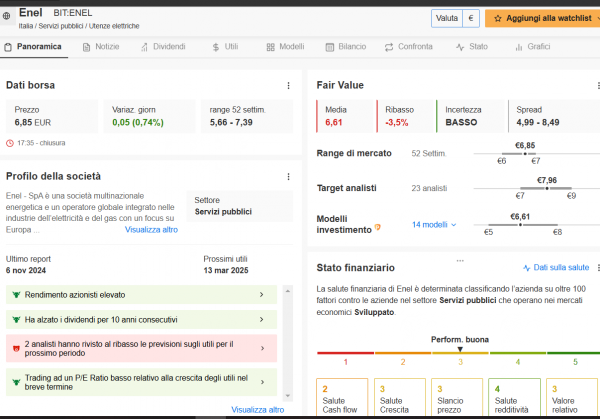Viewport: 600px width, 419px height.
Task: Click the Servizi pubblici bold link
Action: (x=468, y=300)
